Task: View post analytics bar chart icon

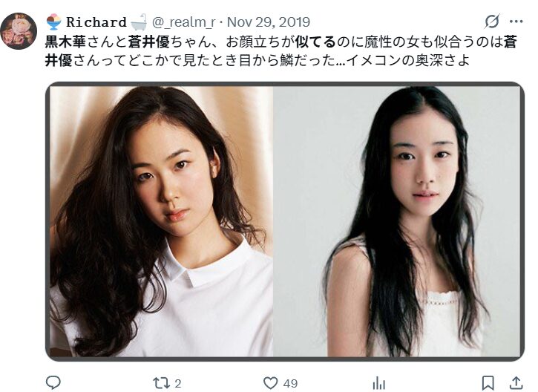Action: (x=378, y=383)
